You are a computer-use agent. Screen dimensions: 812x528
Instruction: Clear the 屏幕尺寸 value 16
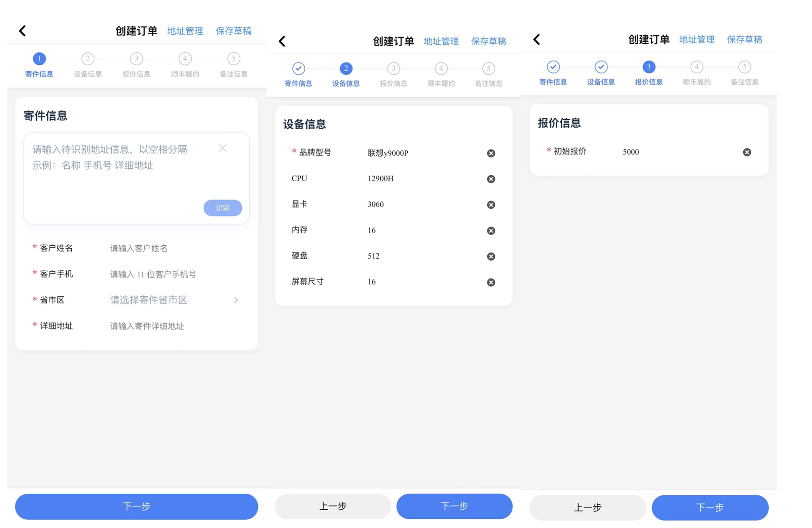(x=491, y=282)
